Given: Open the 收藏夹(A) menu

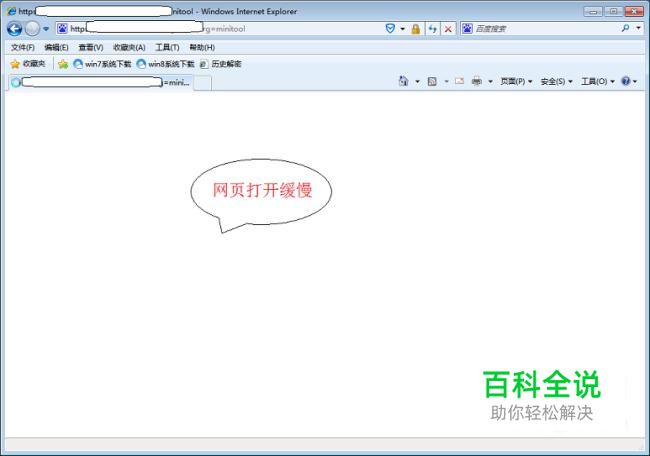Looking at the screenshot, I should point(129,47).
